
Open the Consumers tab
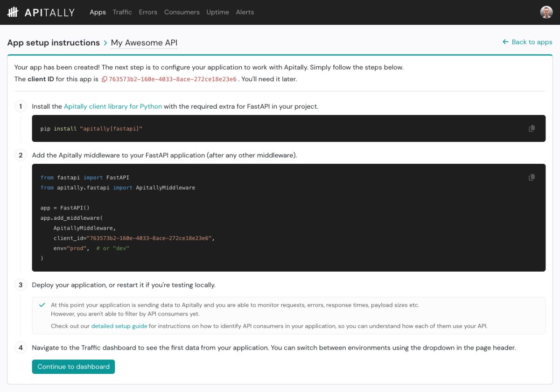(182, 12)
